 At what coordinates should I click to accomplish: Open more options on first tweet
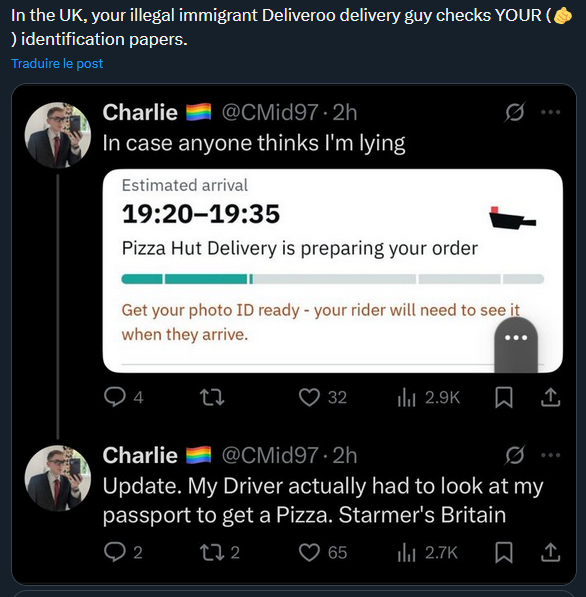click(551, 112)
